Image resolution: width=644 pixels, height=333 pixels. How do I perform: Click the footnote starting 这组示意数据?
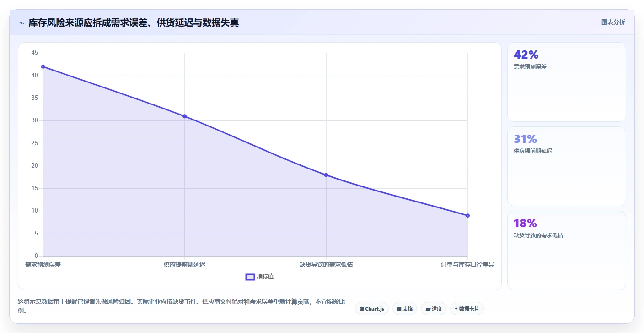181,306
